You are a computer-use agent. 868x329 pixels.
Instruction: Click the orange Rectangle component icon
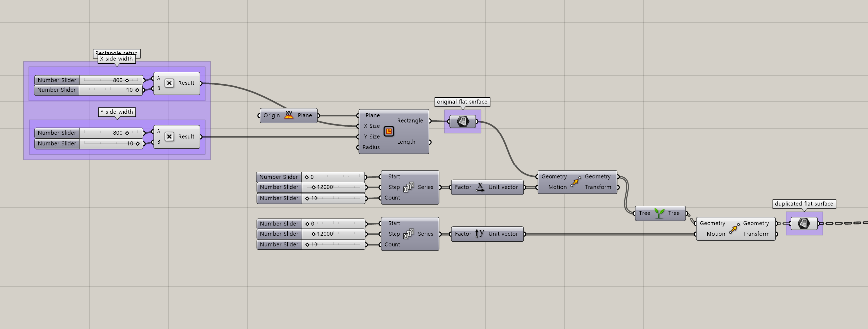pos(389,131)
